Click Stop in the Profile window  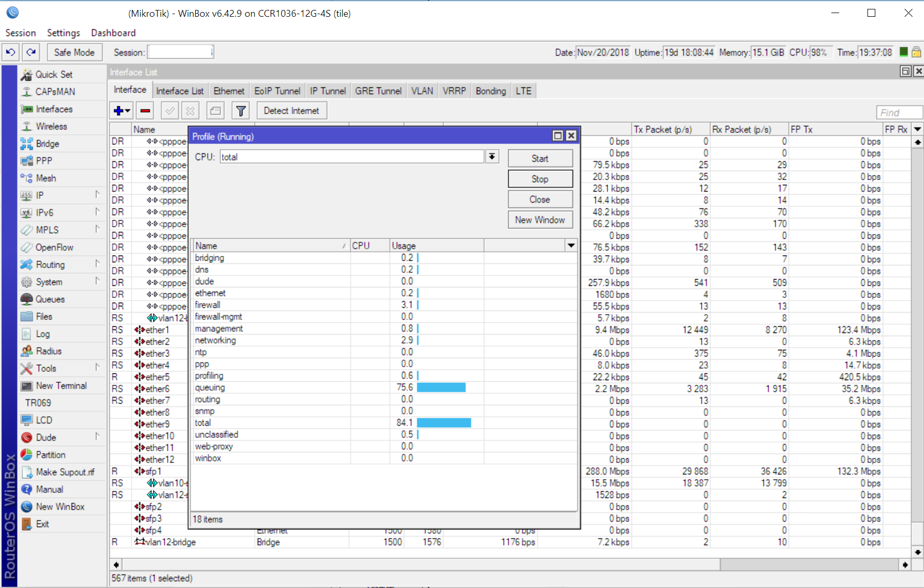[x=540, y=179]
